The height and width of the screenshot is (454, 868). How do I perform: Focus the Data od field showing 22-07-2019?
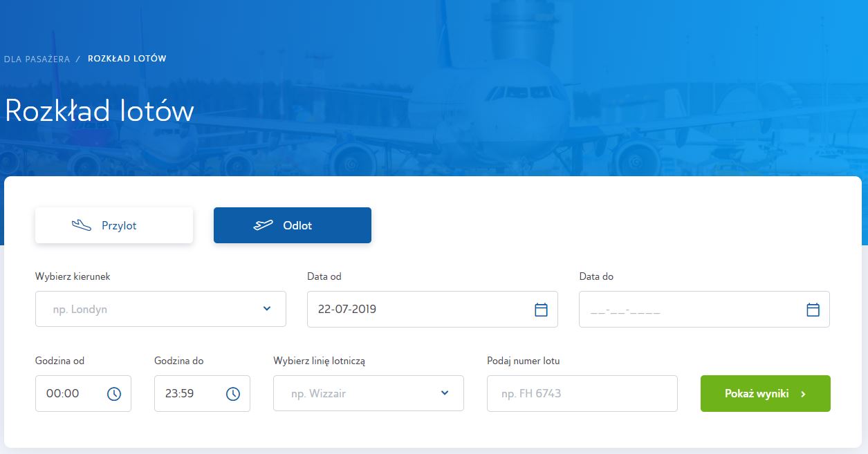[415, 310]
